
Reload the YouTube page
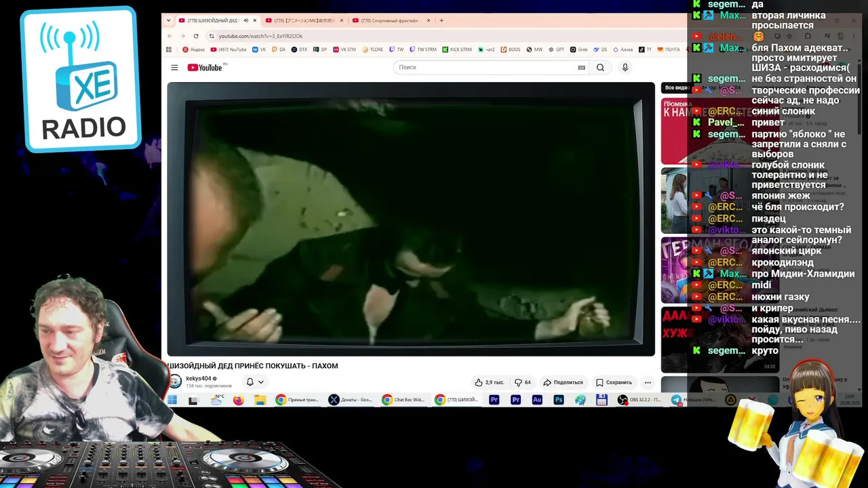196,36
